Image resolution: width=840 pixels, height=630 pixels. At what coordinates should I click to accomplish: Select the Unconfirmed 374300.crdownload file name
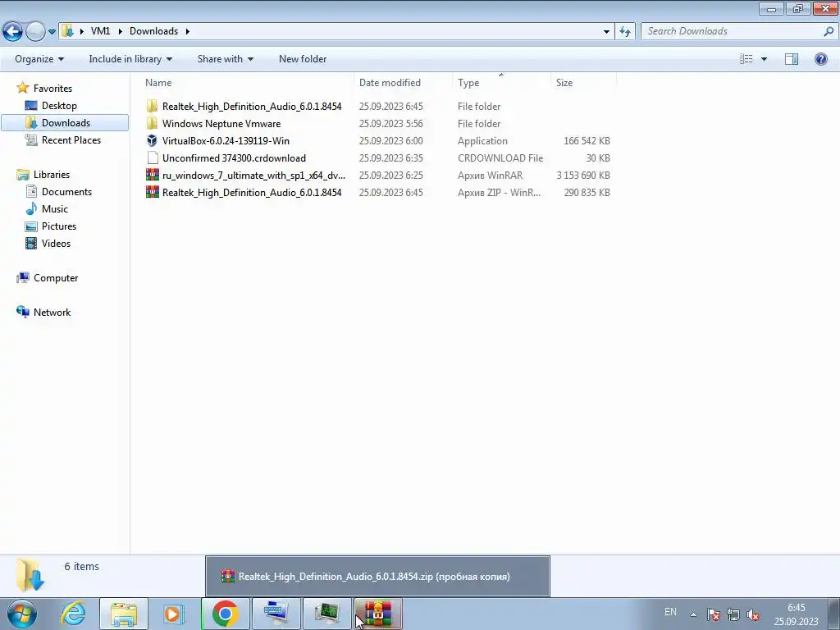(234, 158)
